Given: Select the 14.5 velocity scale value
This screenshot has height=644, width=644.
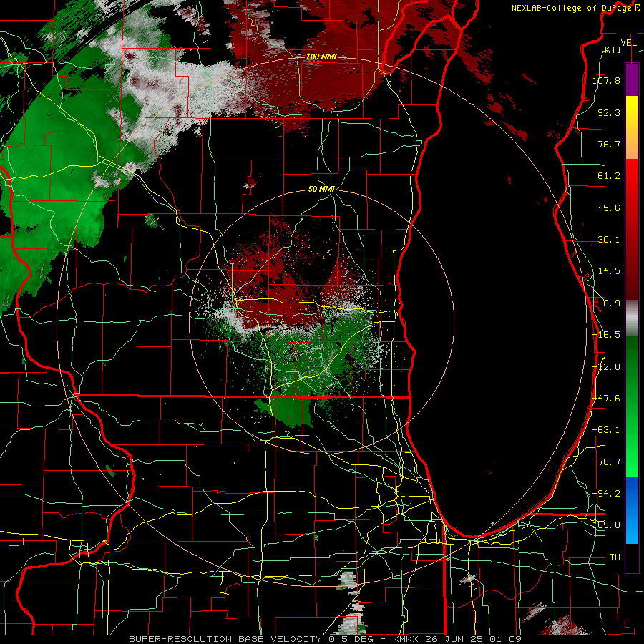Looking at the screenshot, I should tap(609, 271).
